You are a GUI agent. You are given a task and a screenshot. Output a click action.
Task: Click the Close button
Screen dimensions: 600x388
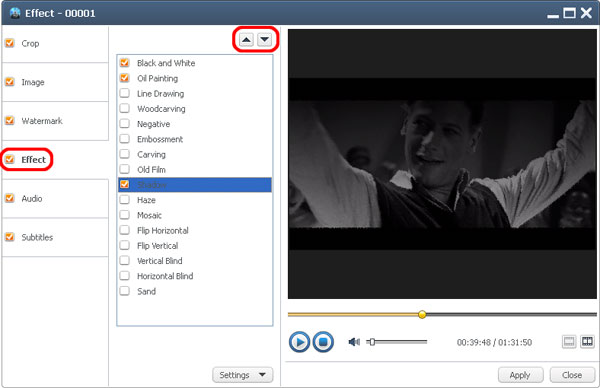coord(572,375)
